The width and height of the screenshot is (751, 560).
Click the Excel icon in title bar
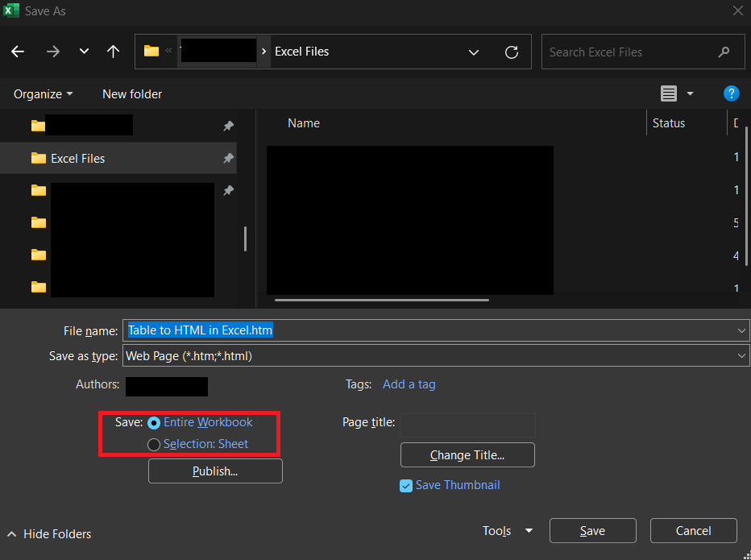(x=11, y=10)
